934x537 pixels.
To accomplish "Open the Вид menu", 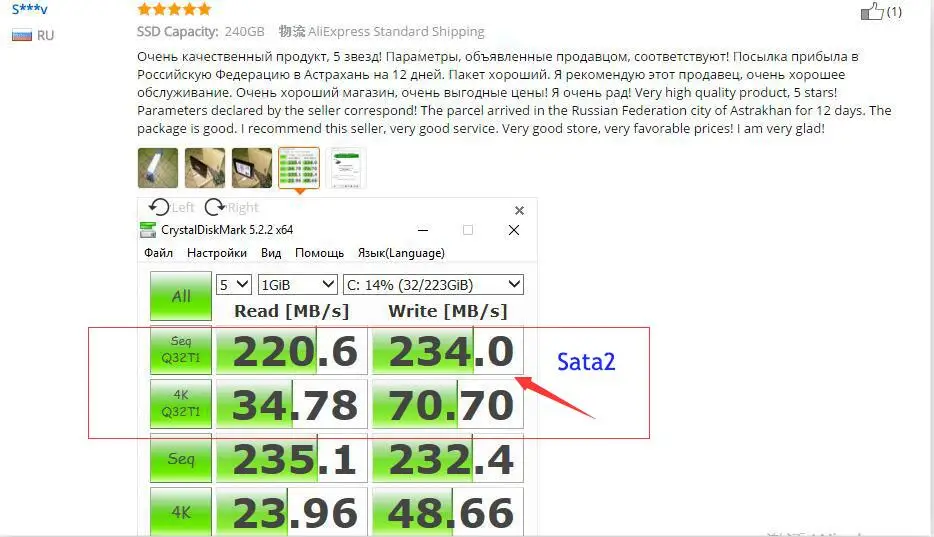I will 271,253.
